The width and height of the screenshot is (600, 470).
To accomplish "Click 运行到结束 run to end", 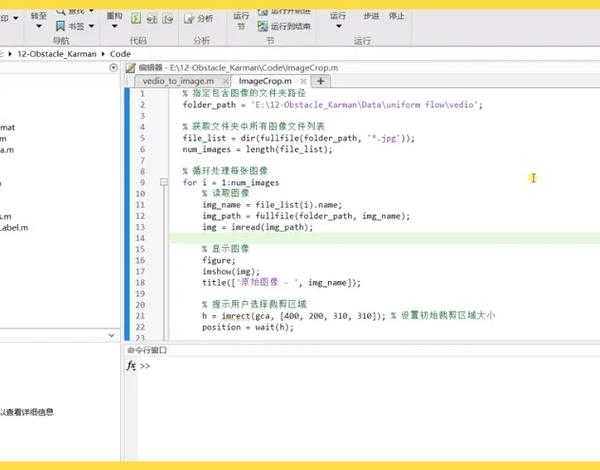I will [284, 26].
